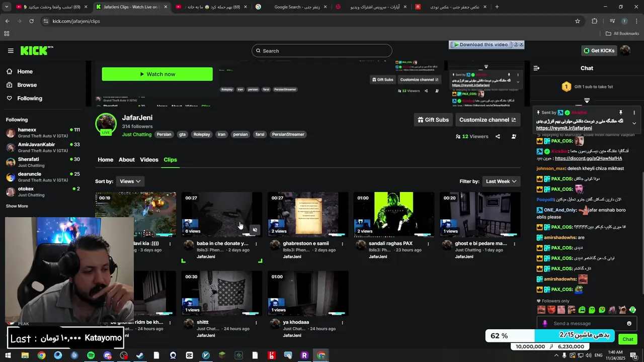Viewport: 644px width, 362px height.
Task: Open Windows Start menu
Action: [x=8, y=355]
